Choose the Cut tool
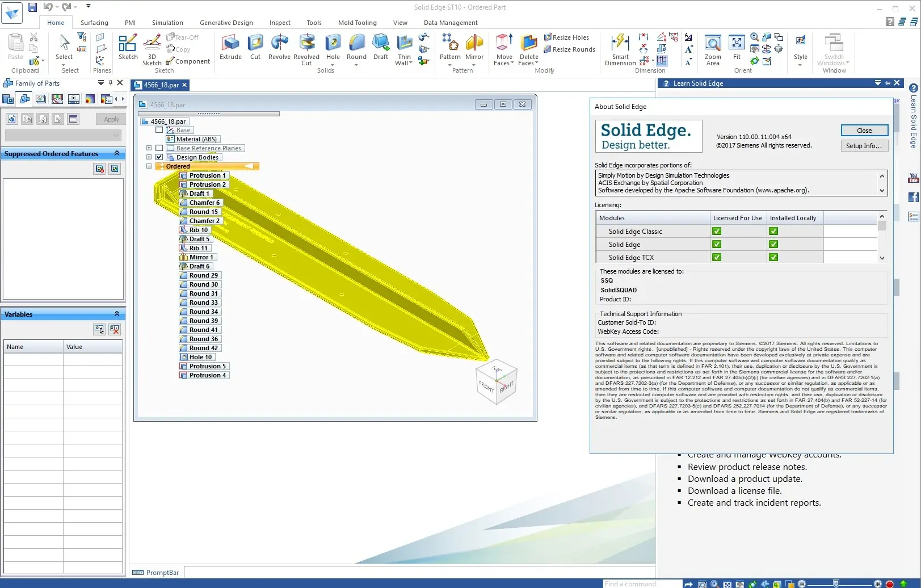 coord(255,47)
